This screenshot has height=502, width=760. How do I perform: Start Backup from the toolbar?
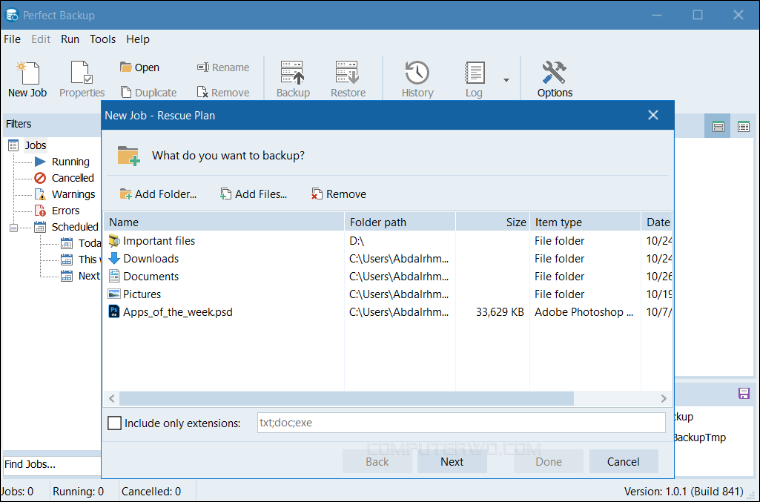(x=293, y=79)
